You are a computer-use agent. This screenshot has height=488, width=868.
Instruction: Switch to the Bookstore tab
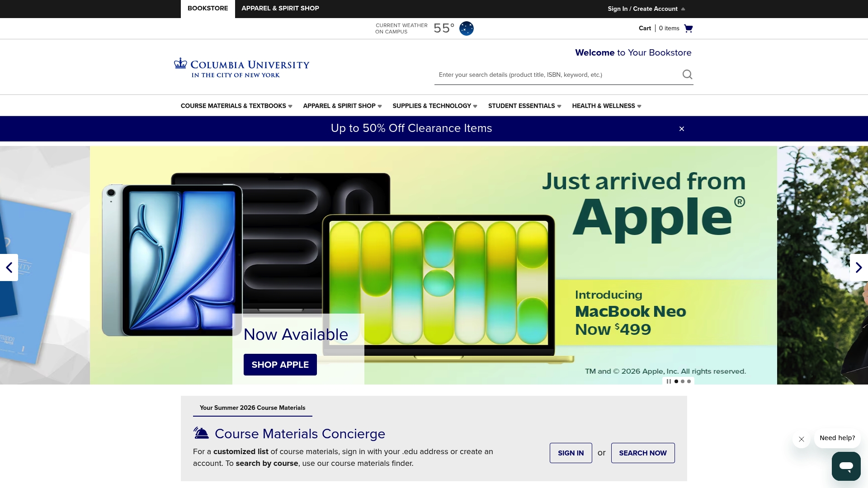coord(208,9)
